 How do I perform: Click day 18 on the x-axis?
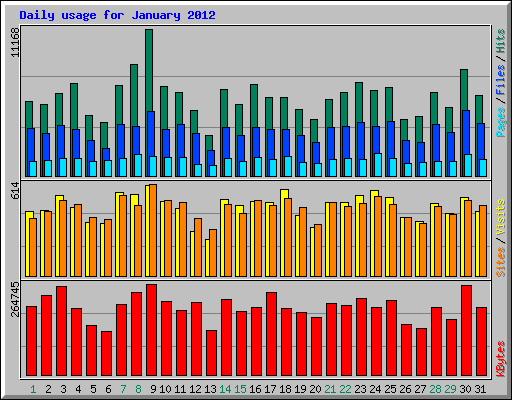285,389
